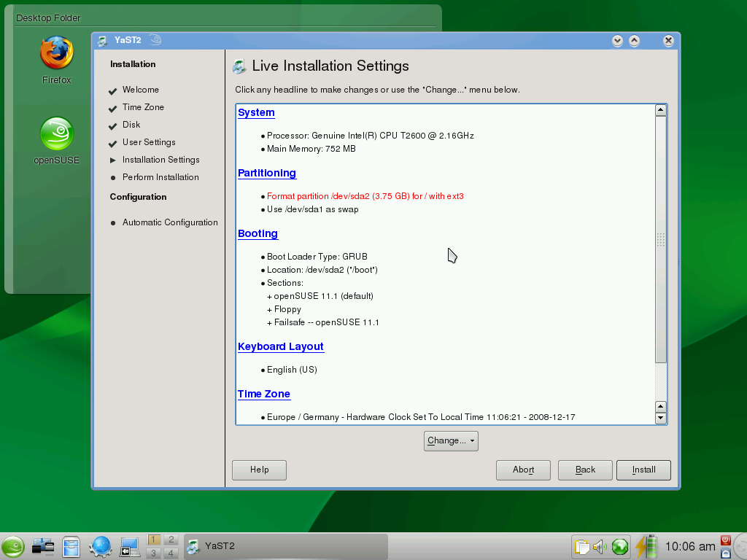This screenshot has width=747, height=560.
Task: Click the Processor Genuine Intel line
Action: (x=370, y=136)
